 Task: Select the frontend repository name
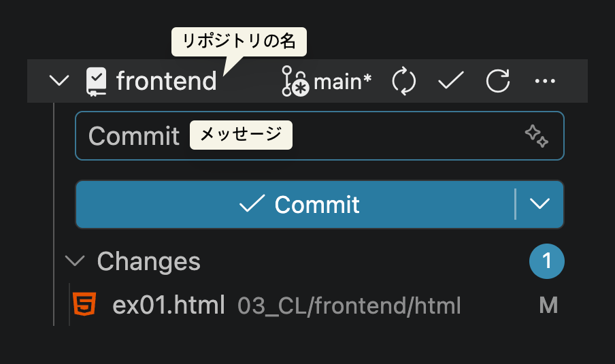coord(166,81)
